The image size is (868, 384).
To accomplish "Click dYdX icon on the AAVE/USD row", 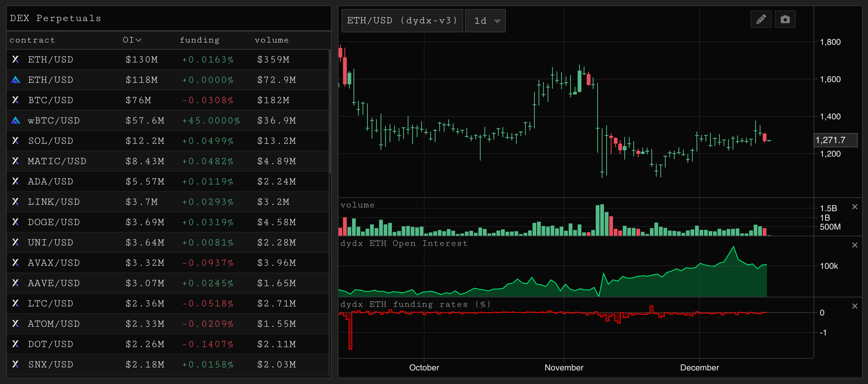I will click(15, 283).
